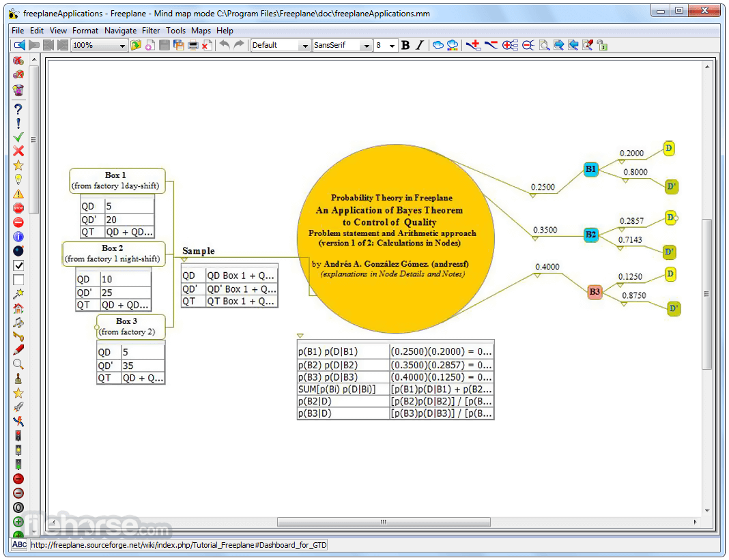Create a new map document
729x560 pixels.
(149, 45)
